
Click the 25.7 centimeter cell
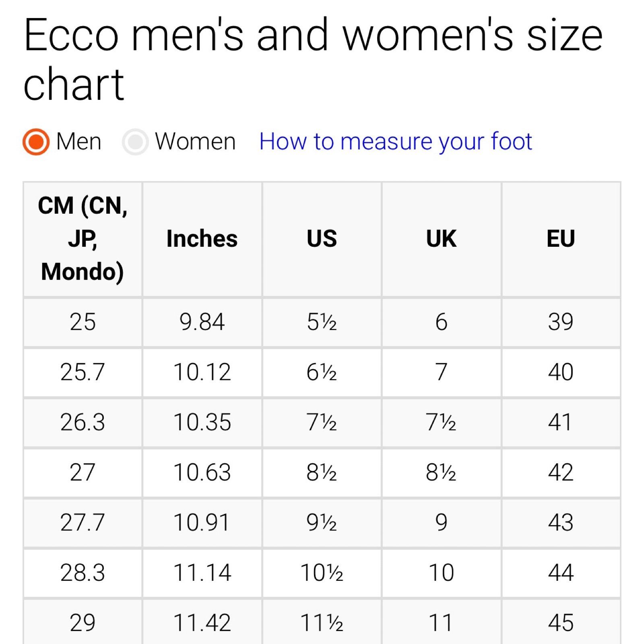[x=83, y=372]
